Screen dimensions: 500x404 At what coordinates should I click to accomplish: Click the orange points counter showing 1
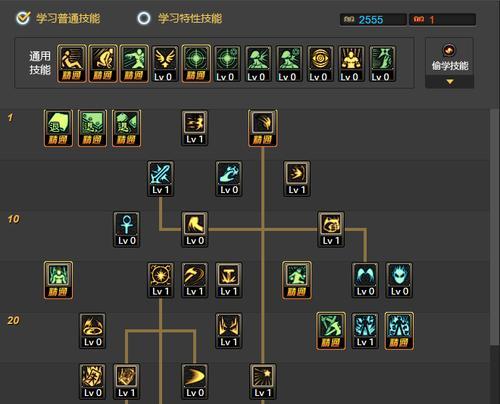[x=442, y=20]
